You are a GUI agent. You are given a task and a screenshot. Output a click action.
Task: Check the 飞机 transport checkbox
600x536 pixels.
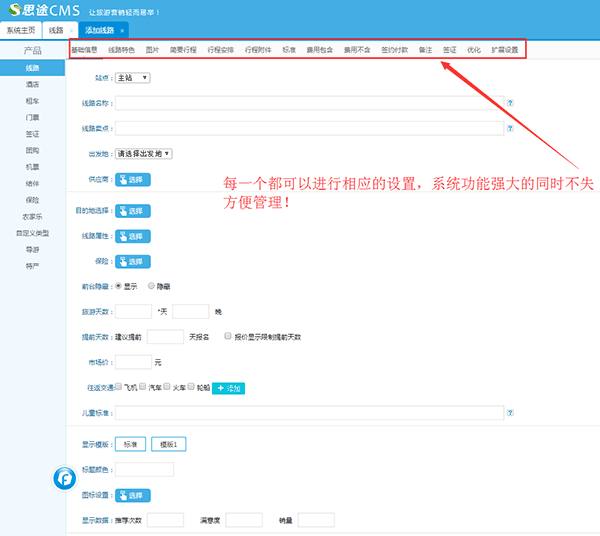click(119, 386)
